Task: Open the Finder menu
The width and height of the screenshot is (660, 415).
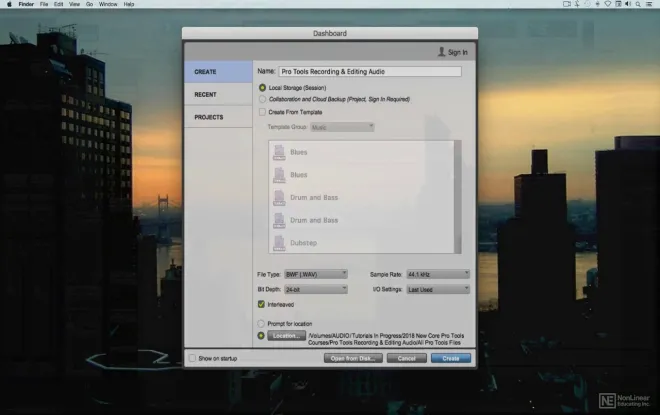Action: [x=26, y=4]
